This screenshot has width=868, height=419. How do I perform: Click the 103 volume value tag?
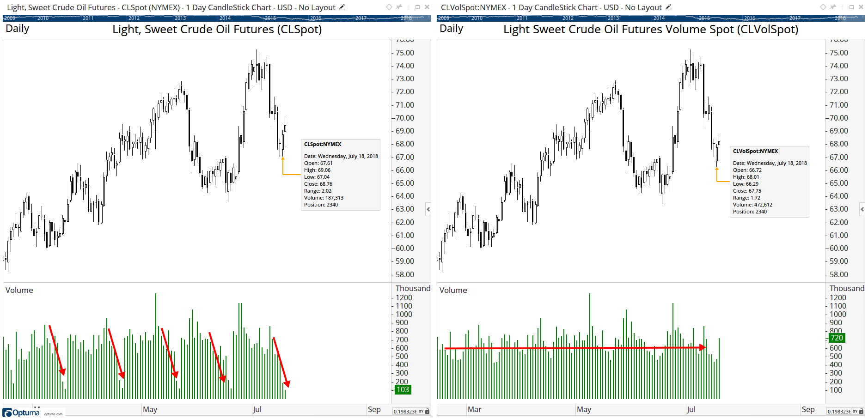[x=403, y=389]
